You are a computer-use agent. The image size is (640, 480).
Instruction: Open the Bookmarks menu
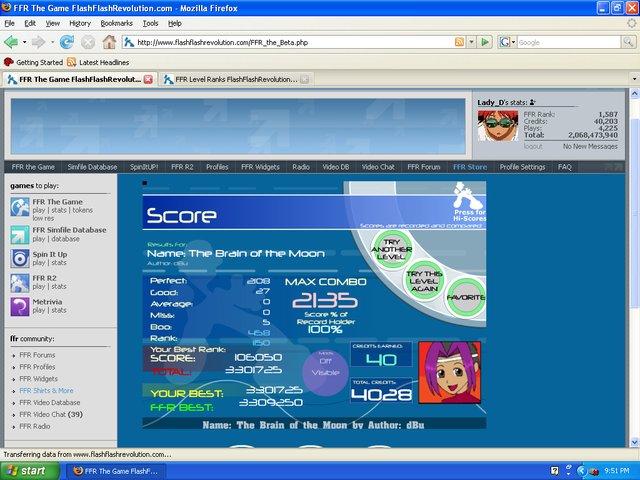117,24
